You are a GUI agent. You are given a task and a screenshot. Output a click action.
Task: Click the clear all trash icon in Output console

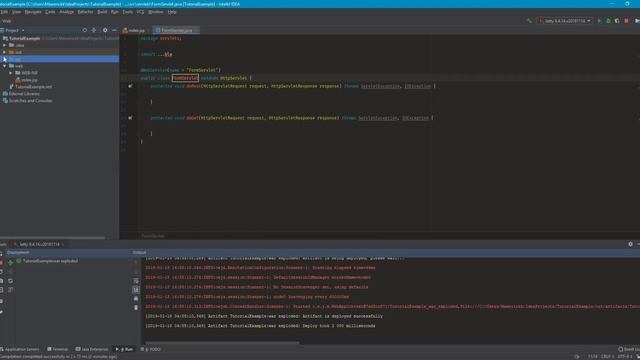(x=136, y=308)
